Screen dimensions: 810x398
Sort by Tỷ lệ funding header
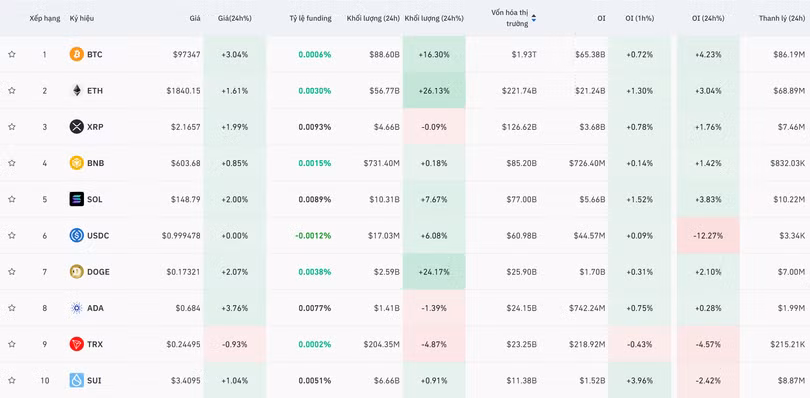[x=310, y=18]
